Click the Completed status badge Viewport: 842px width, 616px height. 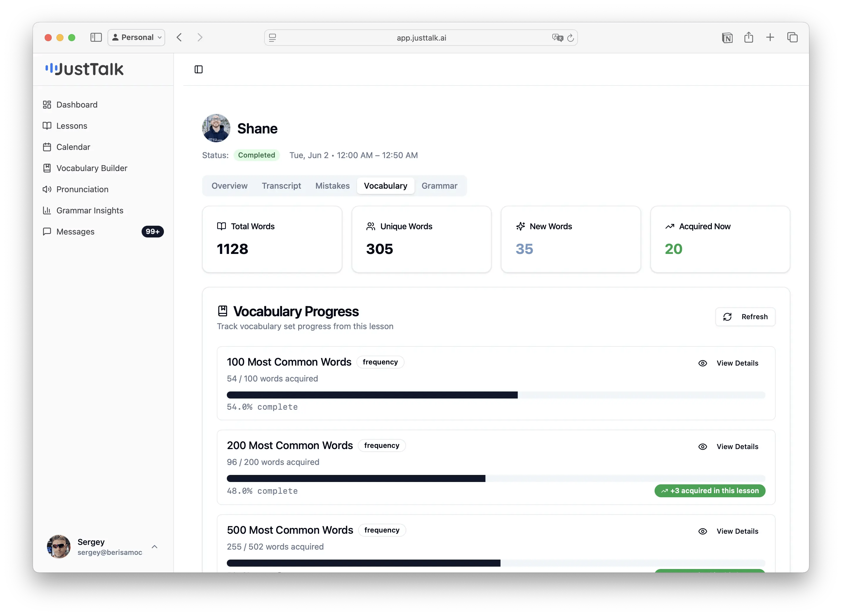click(256, 155)
